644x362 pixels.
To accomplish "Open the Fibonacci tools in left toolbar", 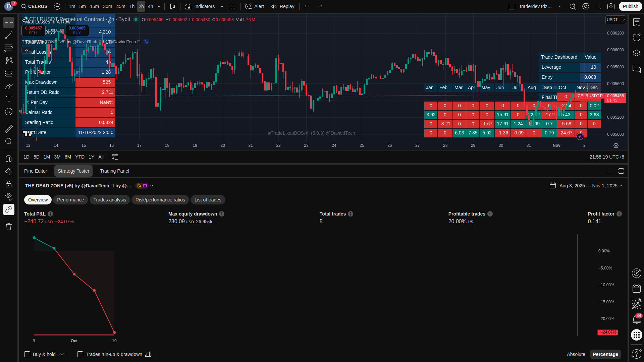I will tap(9, 48).
